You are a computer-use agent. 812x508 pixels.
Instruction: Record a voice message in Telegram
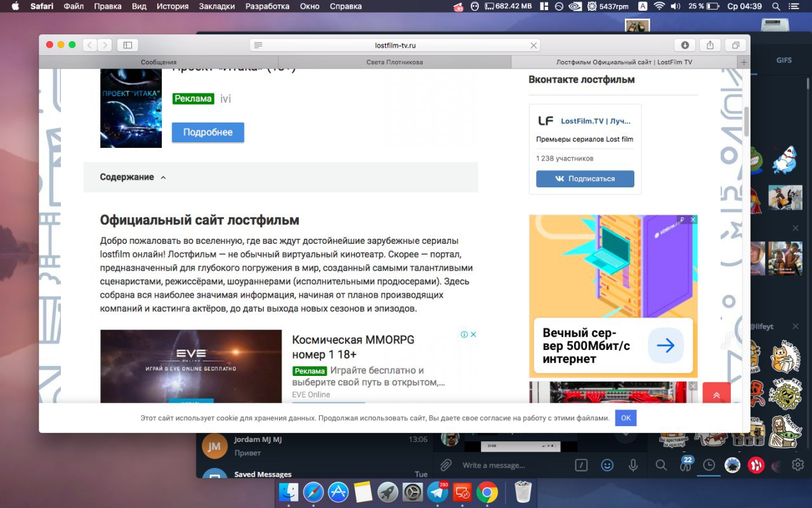[x=632, y=465]
